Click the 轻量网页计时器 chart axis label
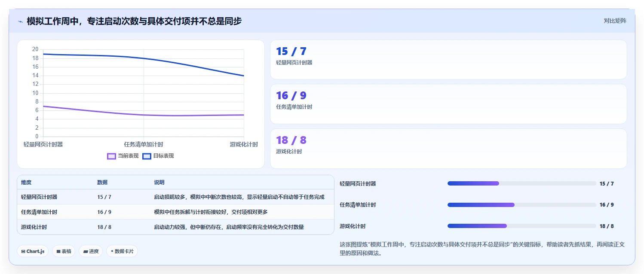The height and width of the screenshot is (274, 644). tap(43, 145)
